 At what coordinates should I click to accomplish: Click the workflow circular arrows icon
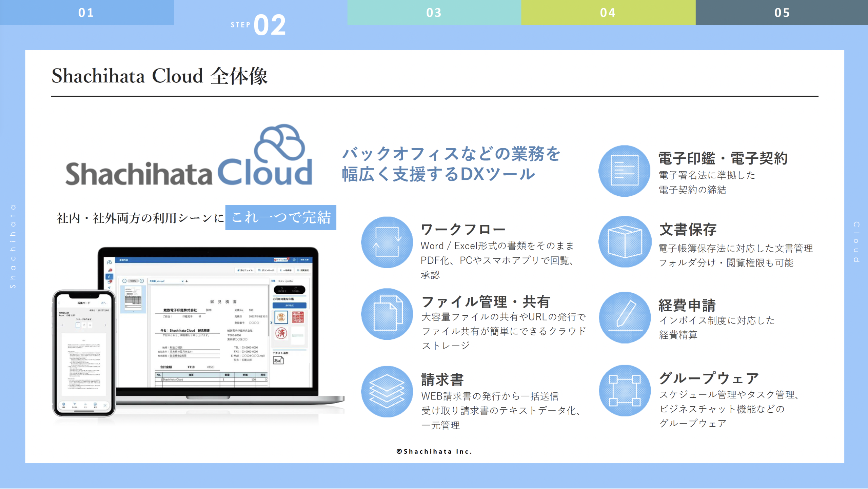tap(387, 242)
